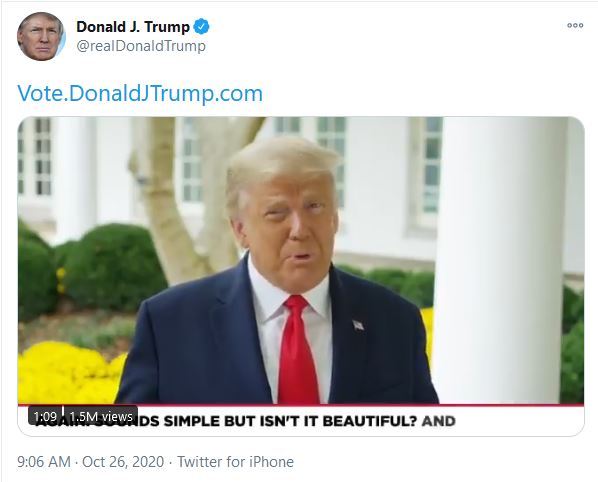Click the white column in the video
The image size is (598, 482).
(500, 259)
